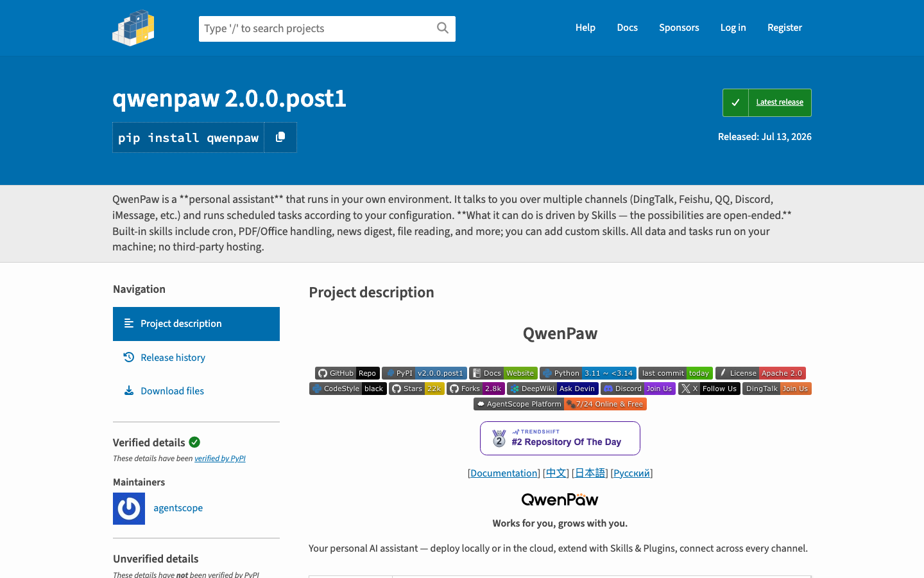The width and height of the screenshot is (924, 578).
Task: Copy the pip install command to clipboard
Action: coord(280,137)
